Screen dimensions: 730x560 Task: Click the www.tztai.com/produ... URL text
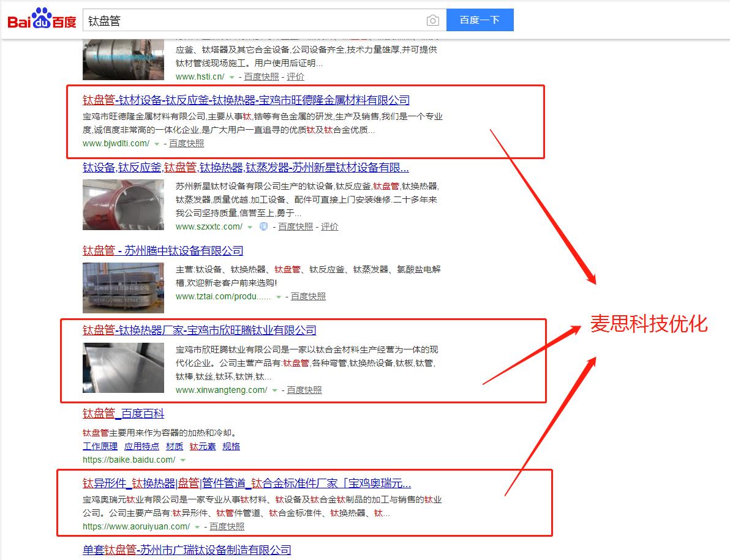224,296
